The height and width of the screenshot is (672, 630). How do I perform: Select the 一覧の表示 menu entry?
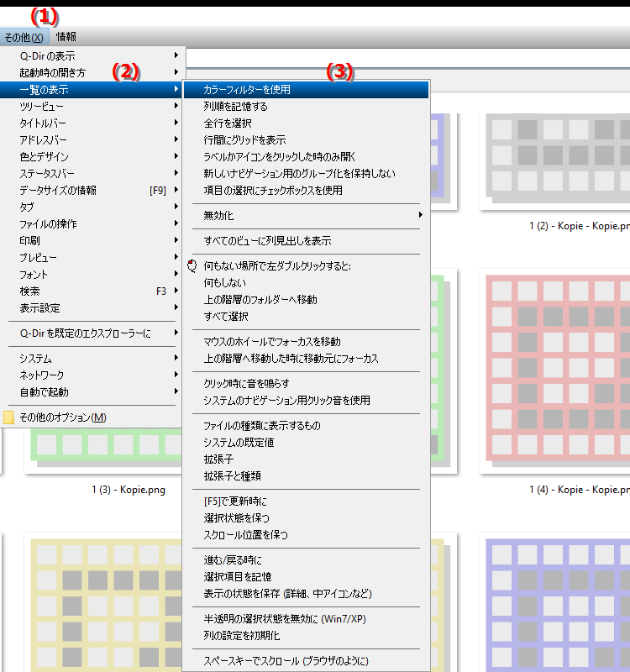click(92, 90)
